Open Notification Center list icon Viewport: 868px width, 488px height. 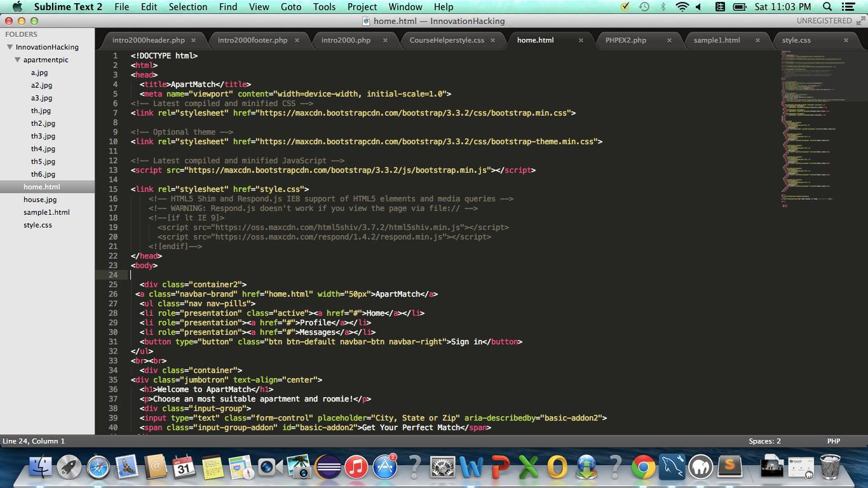[x=848, y=7]
